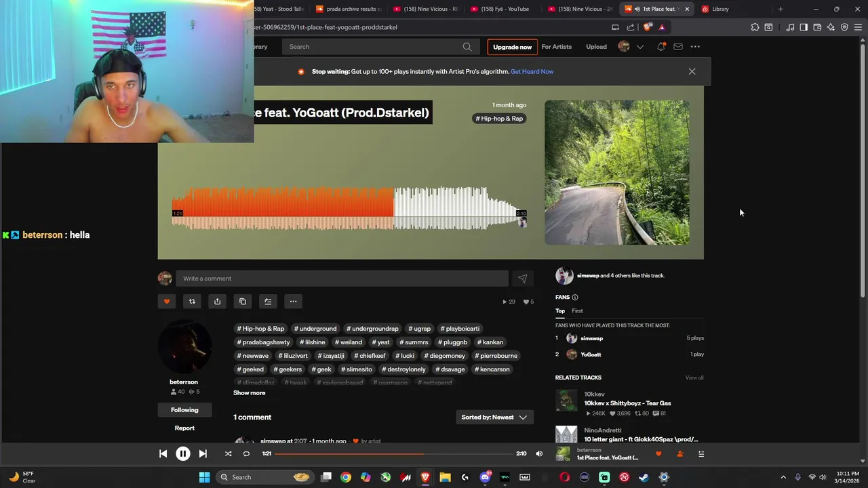
Task: Open the Brave wallet icon
Action: click(x=817, y=27)
